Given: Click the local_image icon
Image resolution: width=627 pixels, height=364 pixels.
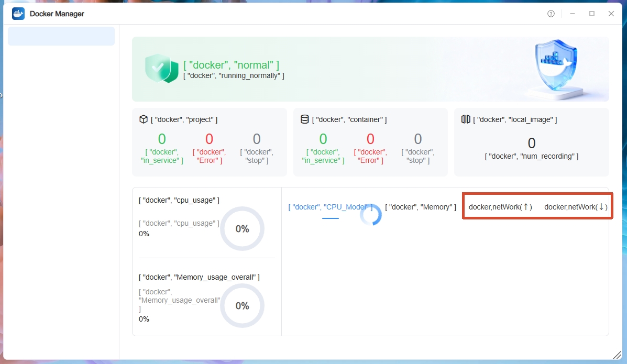Looking at the screenshot, I should 466,119.
